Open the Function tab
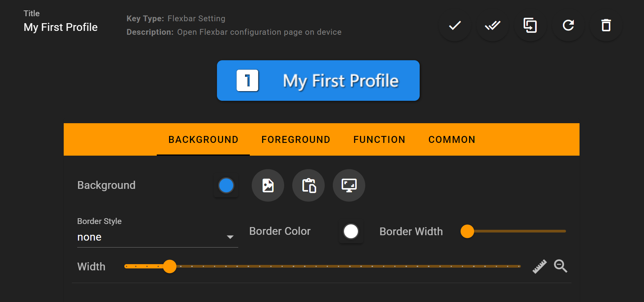Screen dimensions: 644x302 click(379, 139)
